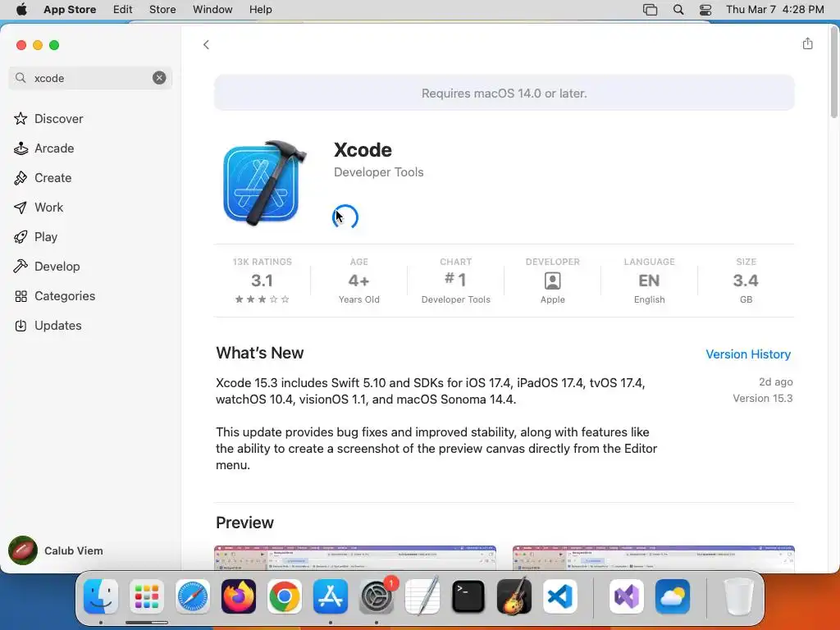Click the App Store Dock icon
The image size is (840, 630).
330,596
